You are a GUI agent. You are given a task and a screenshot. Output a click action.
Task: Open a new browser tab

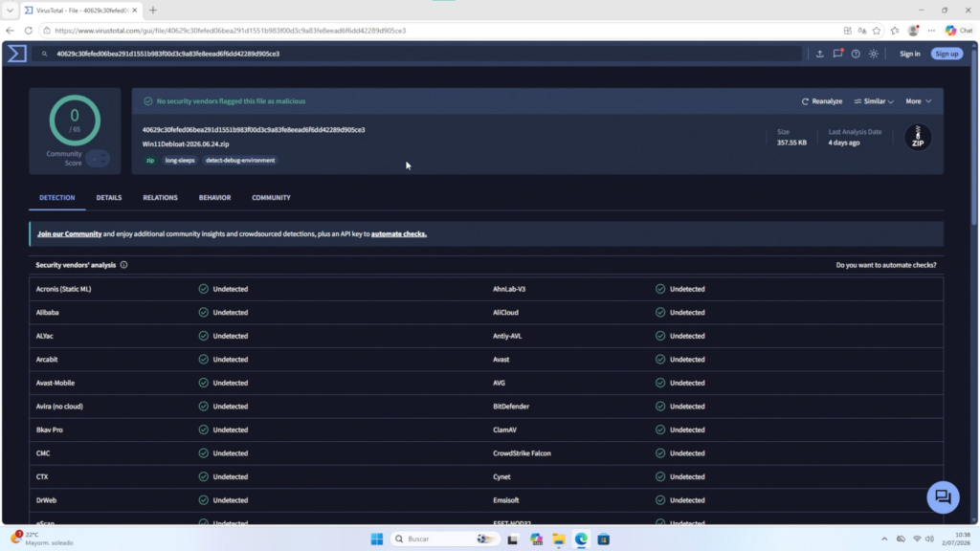[x=153, y=10]
